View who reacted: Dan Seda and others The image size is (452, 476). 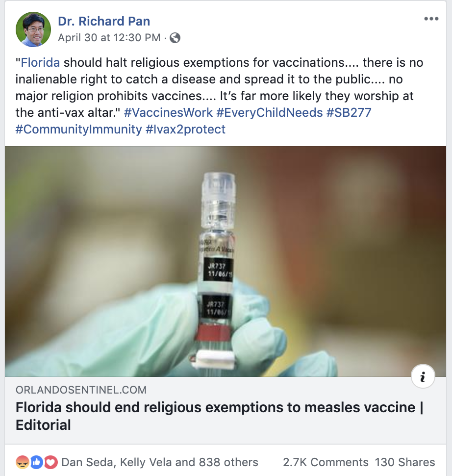160,462
